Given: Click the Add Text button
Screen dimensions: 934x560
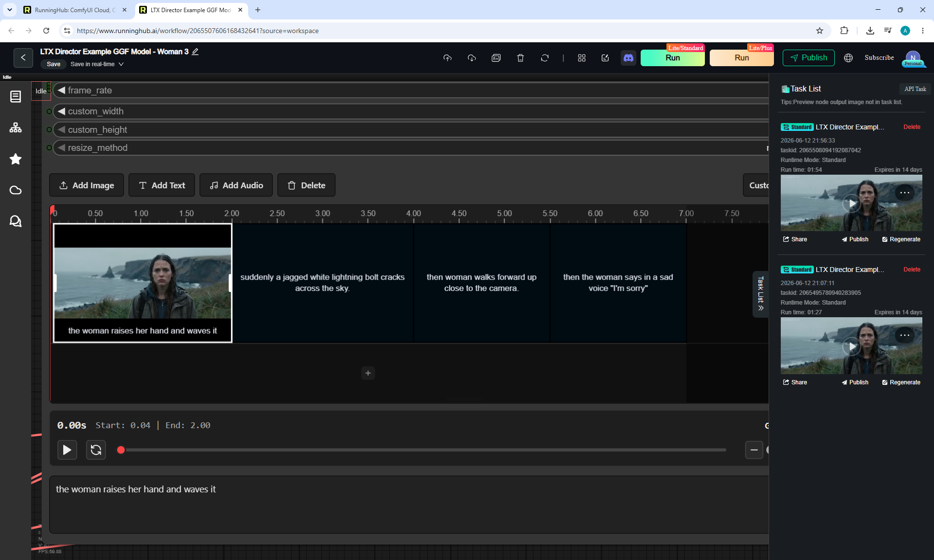Looking at the screenshot, I should [x=162, y=185].
